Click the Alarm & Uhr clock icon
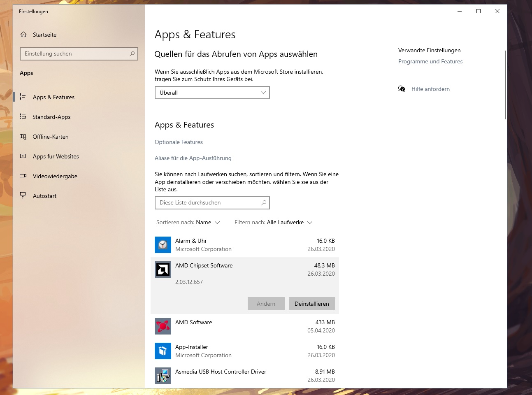The image size is (532, 395). (163, 245)
